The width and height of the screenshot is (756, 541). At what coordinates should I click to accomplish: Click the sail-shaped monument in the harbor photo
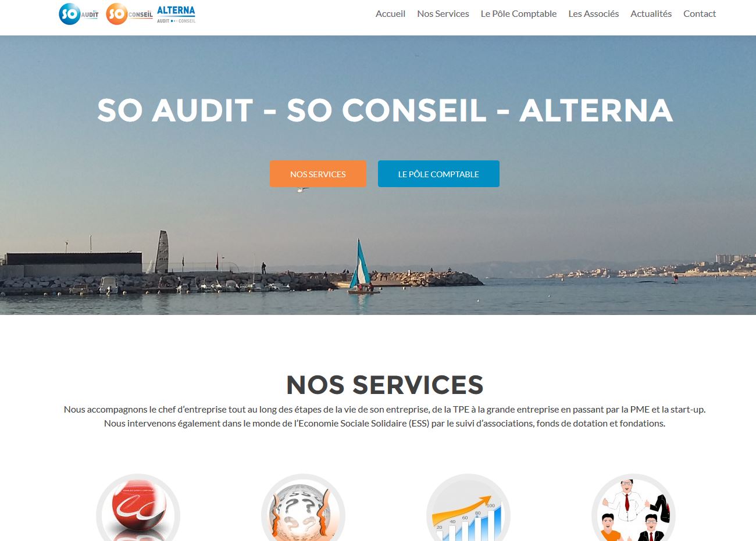pyautogui.click(x=162, y=252)
